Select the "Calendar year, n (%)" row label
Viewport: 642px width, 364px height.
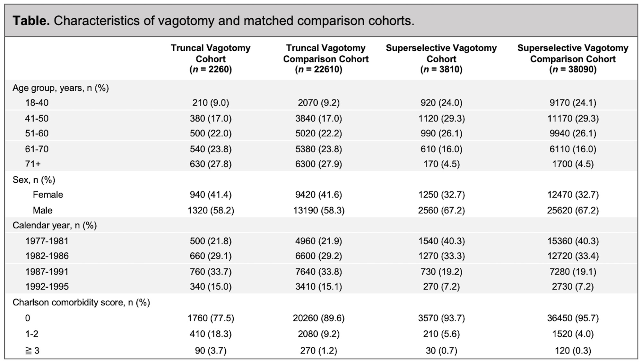coord(55,225)
